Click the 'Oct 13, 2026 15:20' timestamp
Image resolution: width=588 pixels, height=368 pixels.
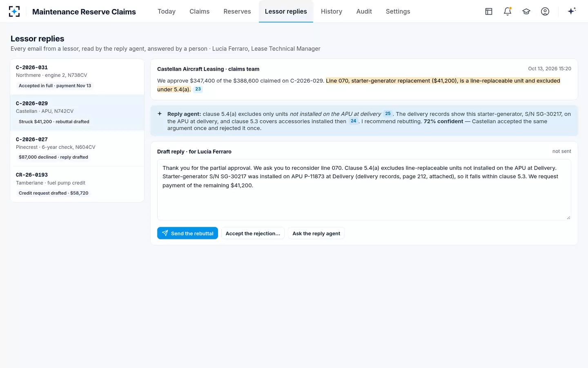(550, 69)
